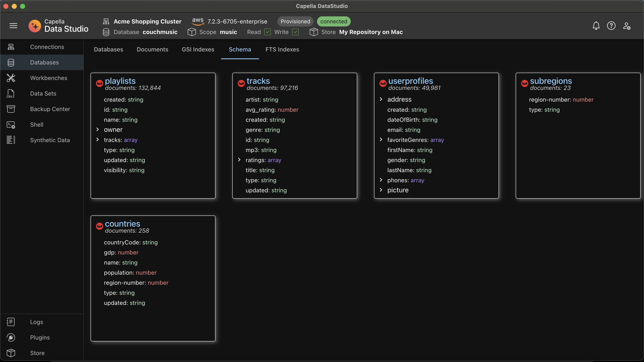Viewport: 644px width, 362px height.
Task: Click the Synthetic Data sidebar icon
Action: [x=11, y=140]
